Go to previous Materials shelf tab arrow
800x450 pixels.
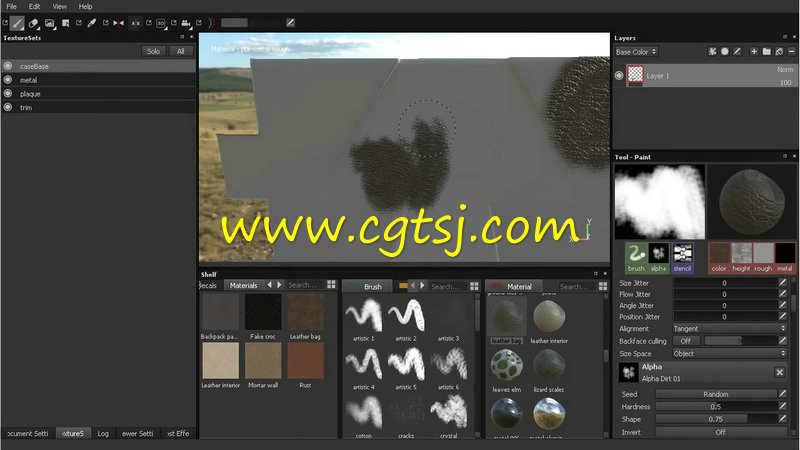[x=269, y=285]
